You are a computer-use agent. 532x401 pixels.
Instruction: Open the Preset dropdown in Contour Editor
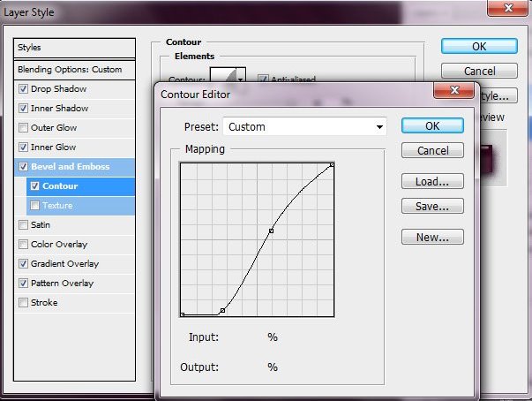coord(305,126)
